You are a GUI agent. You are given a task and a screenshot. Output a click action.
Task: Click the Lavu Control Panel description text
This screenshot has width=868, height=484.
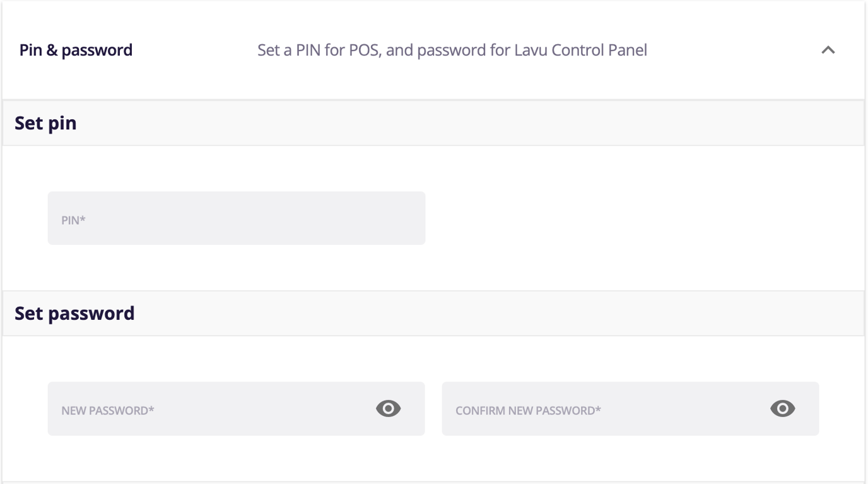pyautogui.click(x=580, y=50)
